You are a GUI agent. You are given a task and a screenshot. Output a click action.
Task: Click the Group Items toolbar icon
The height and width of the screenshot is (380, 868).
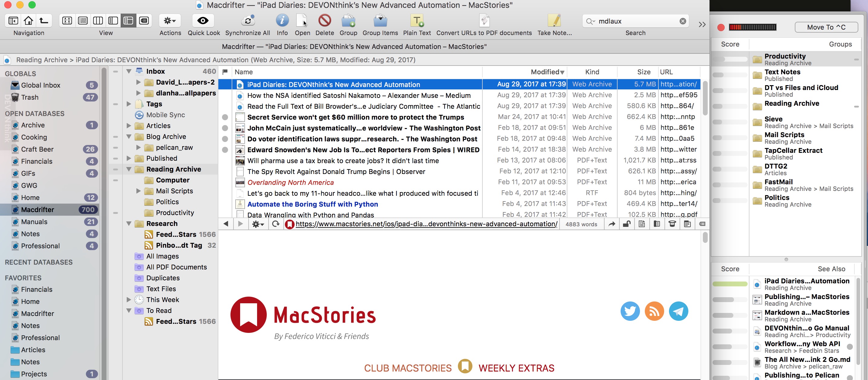click(x=380, y=21)
